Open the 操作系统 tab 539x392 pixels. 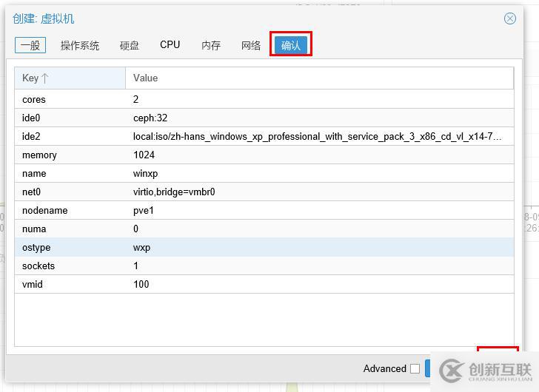[80, 45]
